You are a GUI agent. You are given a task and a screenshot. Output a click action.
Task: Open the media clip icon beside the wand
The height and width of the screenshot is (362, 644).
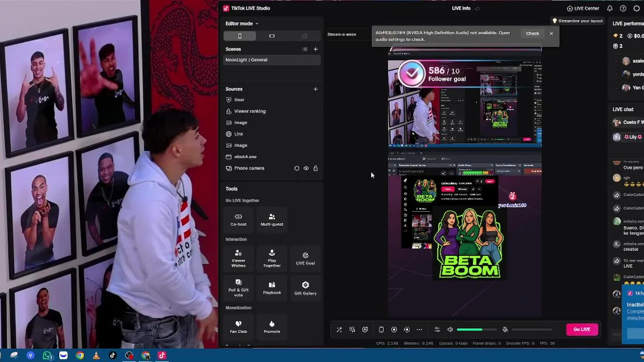click(x=352, y=330)
